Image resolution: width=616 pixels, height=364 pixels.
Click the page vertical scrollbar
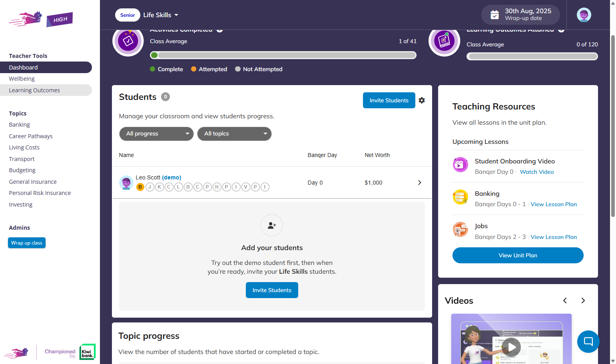613,126
